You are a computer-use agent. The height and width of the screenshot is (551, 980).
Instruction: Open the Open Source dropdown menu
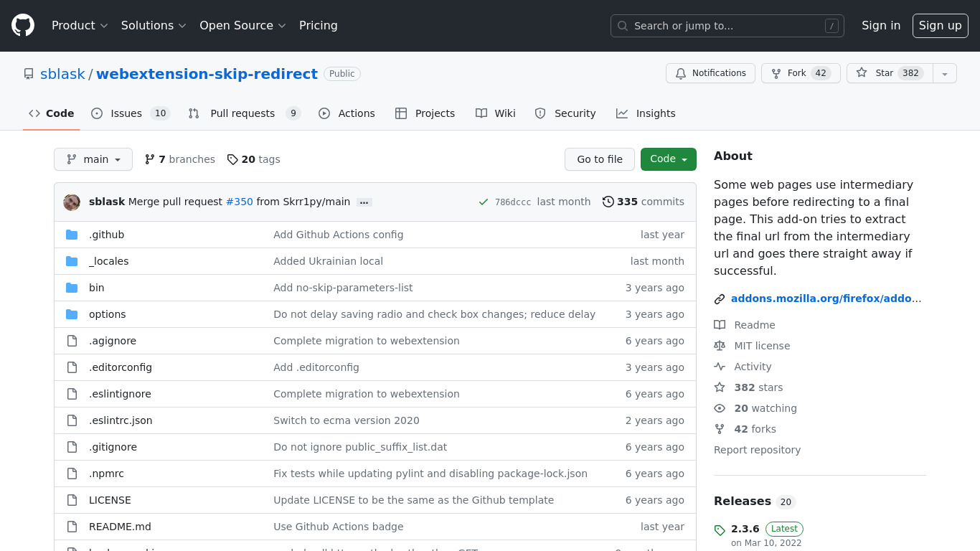click(242, 26)
